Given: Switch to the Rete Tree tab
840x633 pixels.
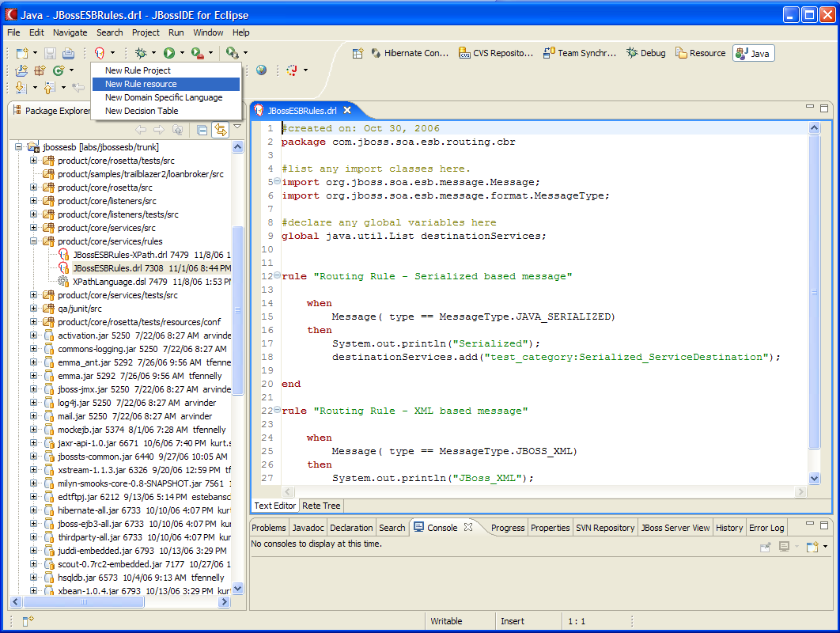Looking at the screenshot, I should point(321,506).
